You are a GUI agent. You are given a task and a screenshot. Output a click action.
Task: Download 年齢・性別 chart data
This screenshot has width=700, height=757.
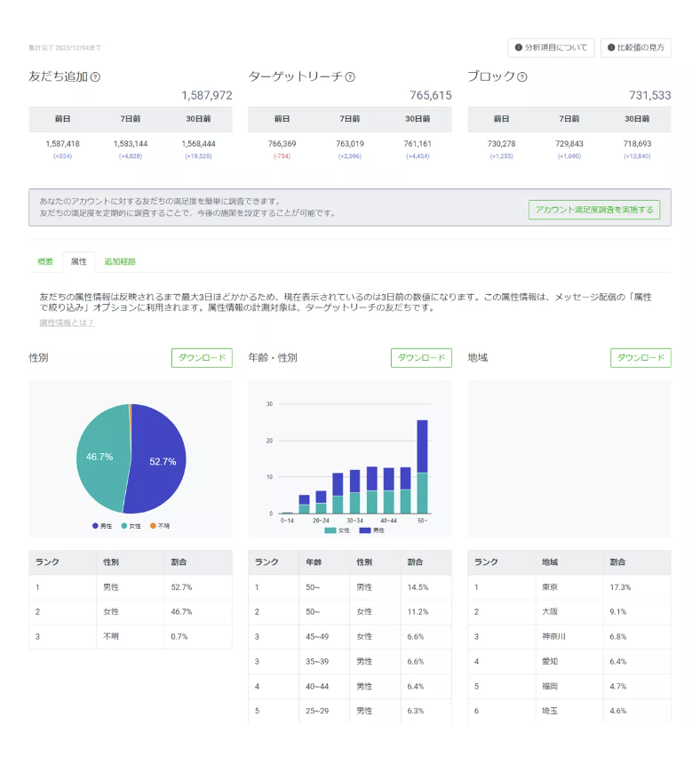(421, 358)
